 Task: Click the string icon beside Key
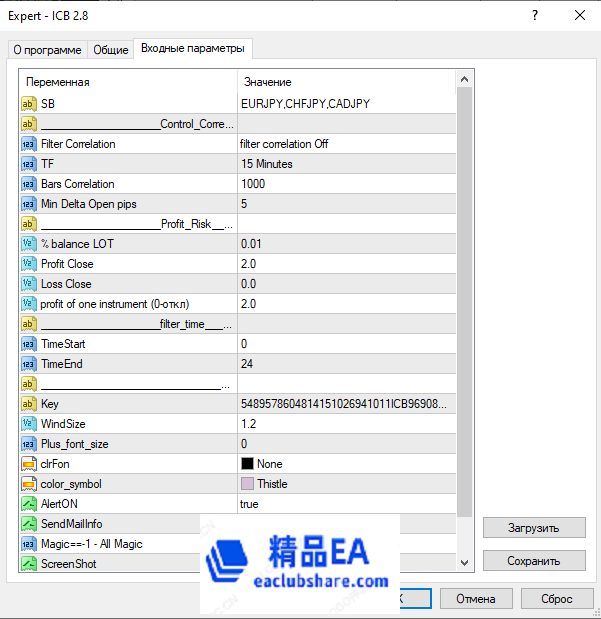28,404
